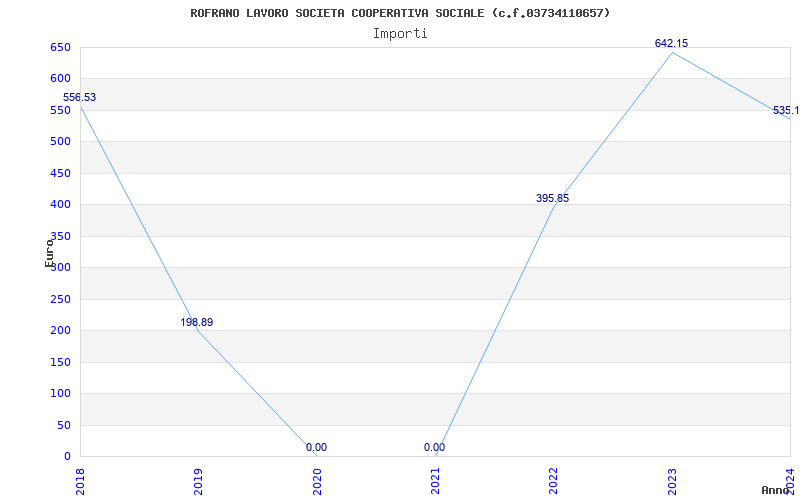Select the 395.85 data label
This screenshot has height=500, width=800.
[x=552, y=198]
